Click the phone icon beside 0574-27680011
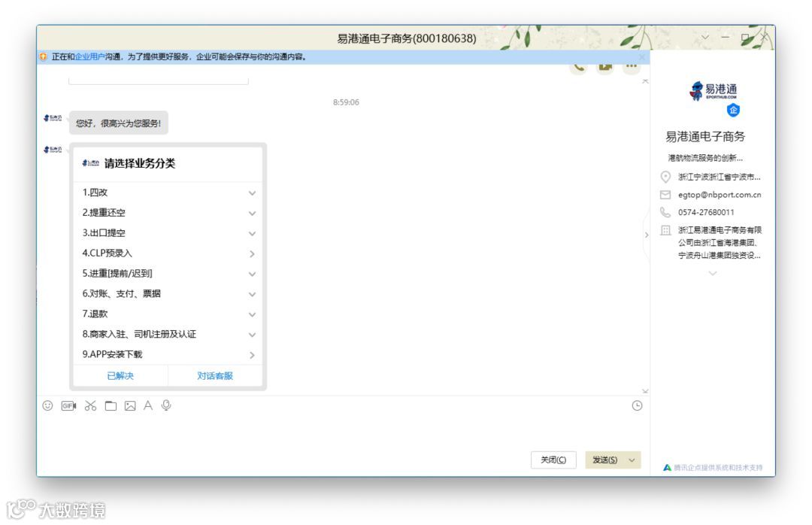This screenshot has height=525, width=812. coord(665,212)
